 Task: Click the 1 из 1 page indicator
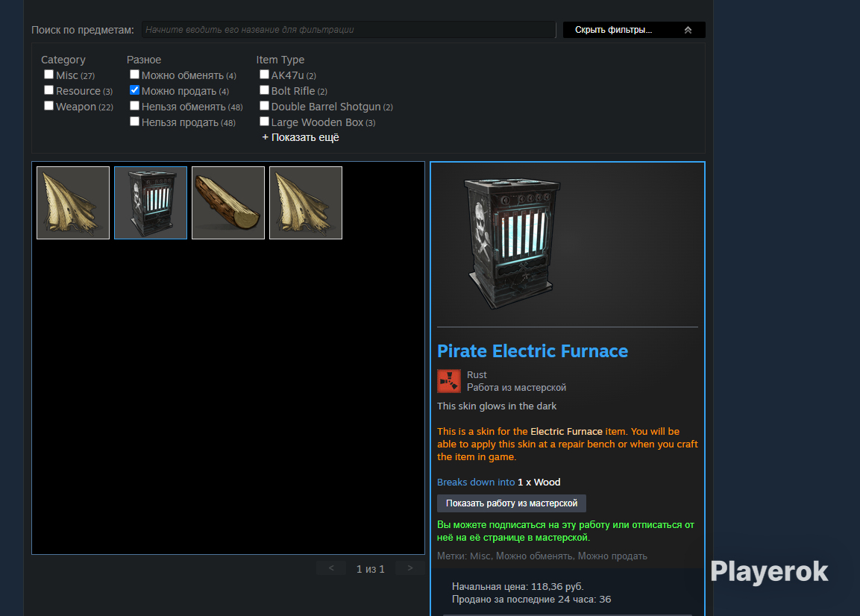[x=371, y=569]
